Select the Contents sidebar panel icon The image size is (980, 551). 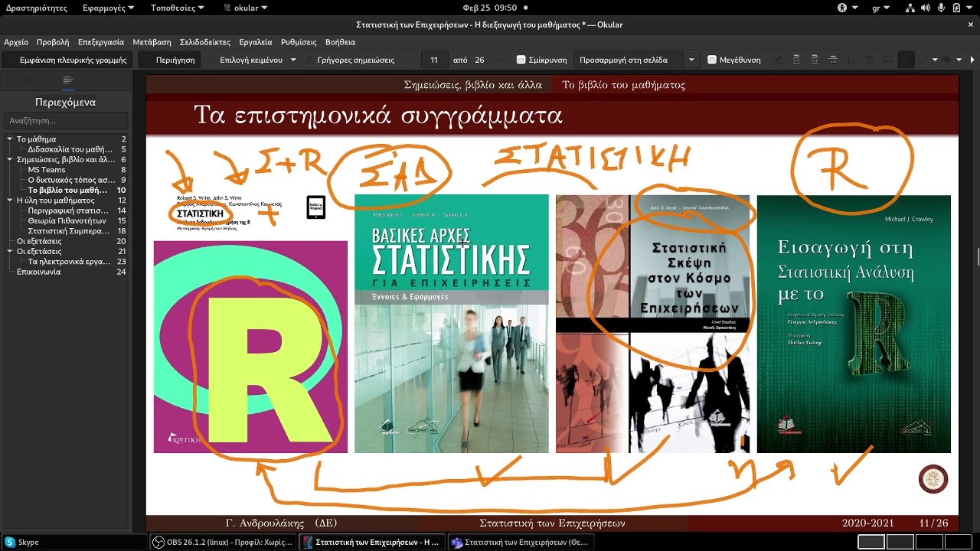(x=68, y=80)
